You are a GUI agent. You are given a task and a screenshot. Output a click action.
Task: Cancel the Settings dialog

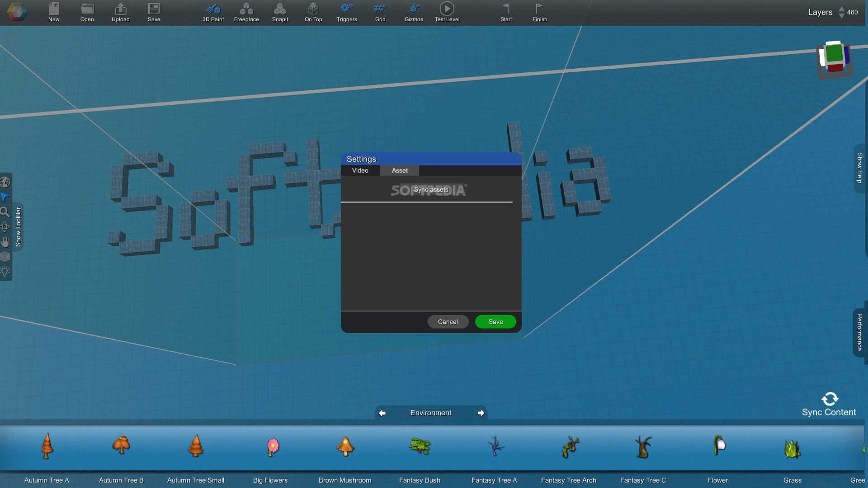448,322
